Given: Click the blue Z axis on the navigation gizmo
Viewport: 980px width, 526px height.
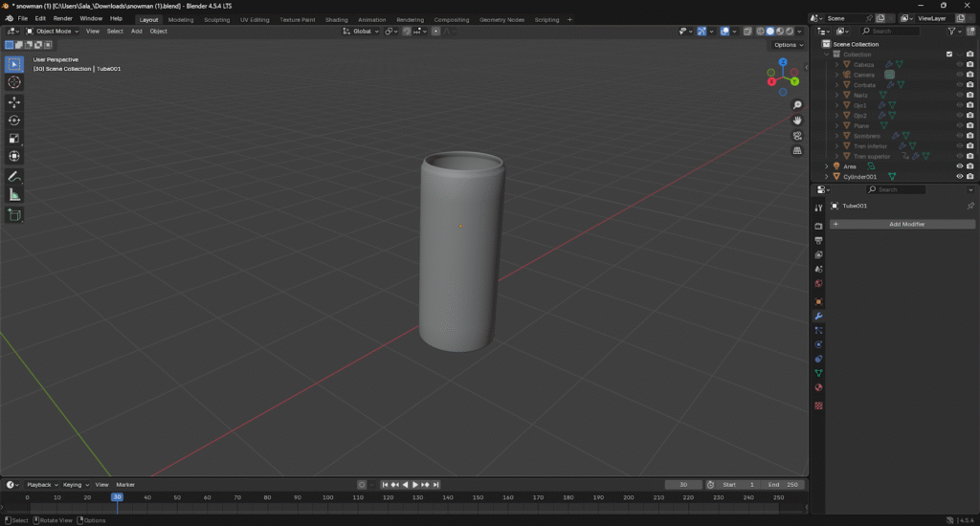Looking at the screenshot, I should pyautogui.click(x=783, y=62).
